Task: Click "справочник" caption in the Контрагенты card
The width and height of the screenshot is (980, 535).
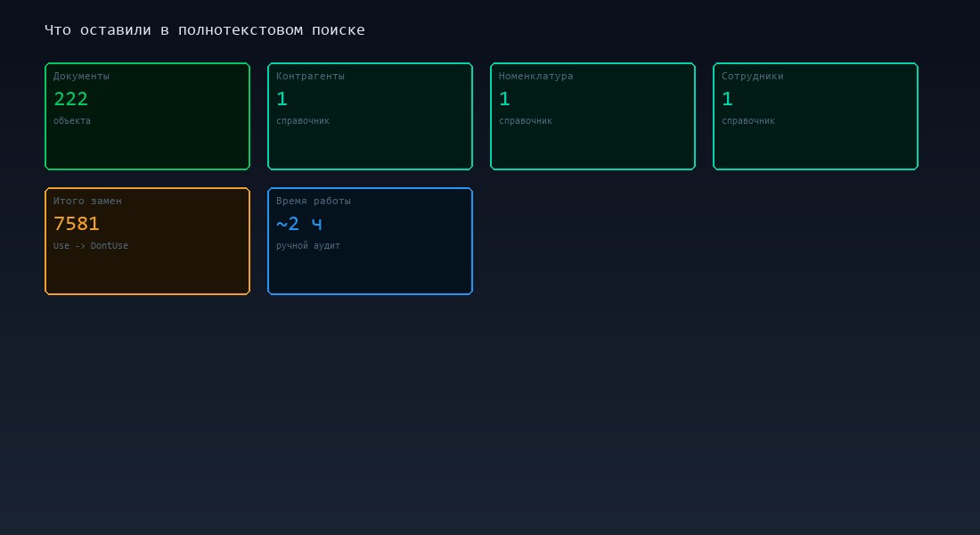Action: pos(303,121)
